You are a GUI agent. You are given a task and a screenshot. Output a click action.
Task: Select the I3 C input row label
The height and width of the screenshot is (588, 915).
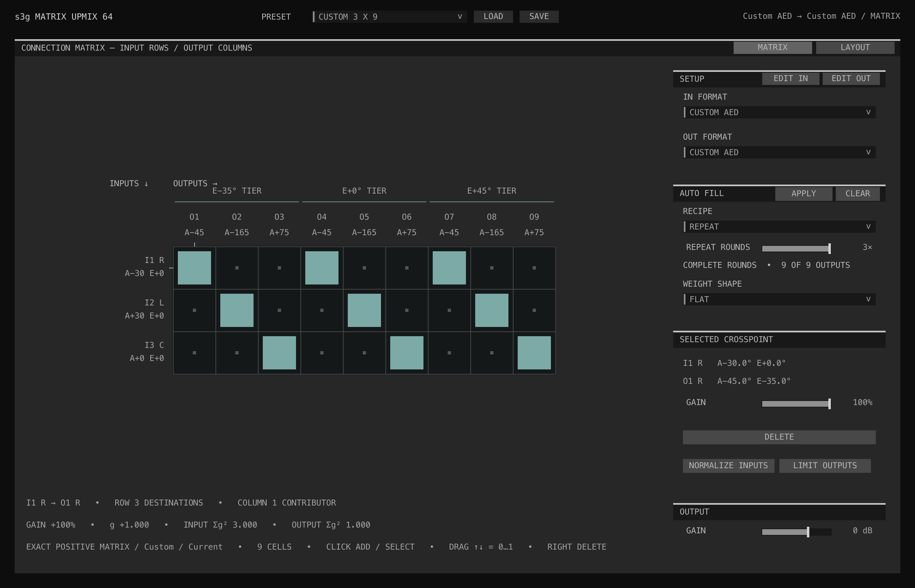[147, 351]
